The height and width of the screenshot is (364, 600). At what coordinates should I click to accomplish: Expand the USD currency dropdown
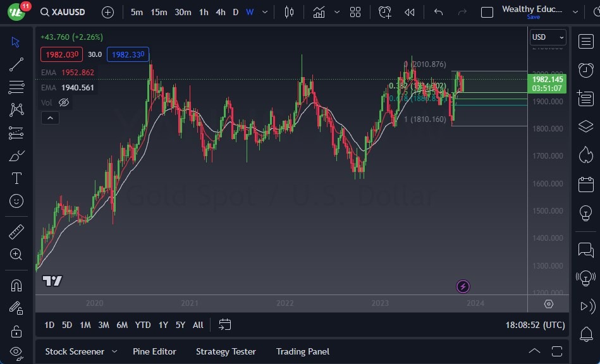tap(548, 37)
